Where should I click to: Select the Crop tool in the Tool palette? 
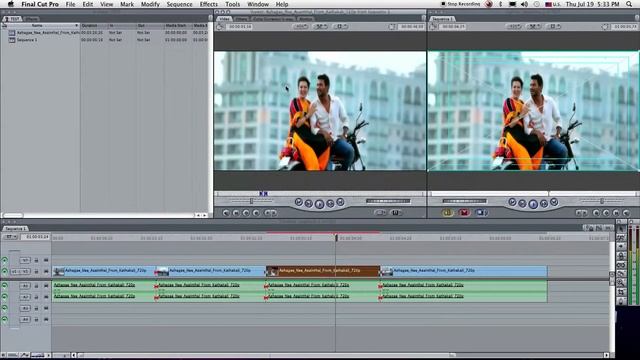pyautogui.click(x=621, y=292)
